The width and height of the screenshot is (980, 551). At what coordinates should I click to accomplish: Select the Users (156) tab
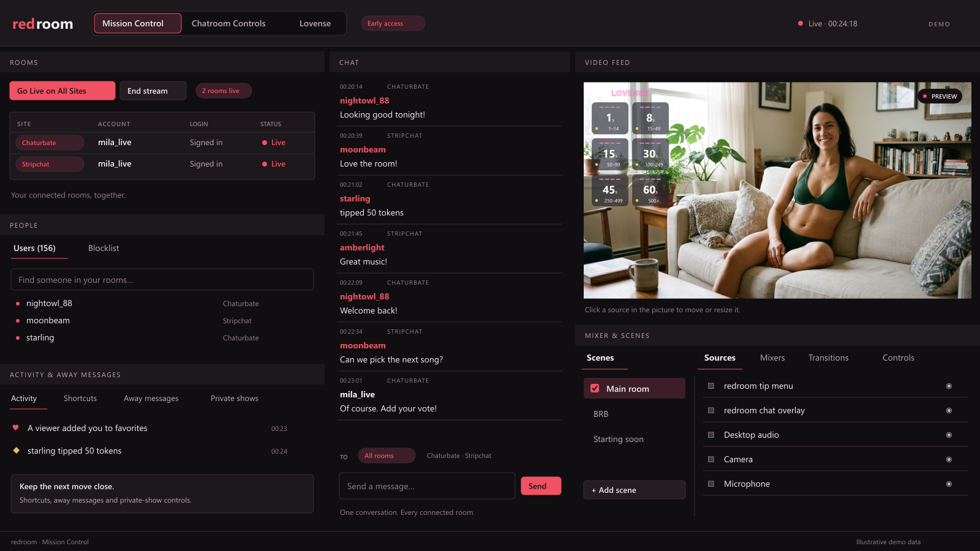[x=34, y=248]
